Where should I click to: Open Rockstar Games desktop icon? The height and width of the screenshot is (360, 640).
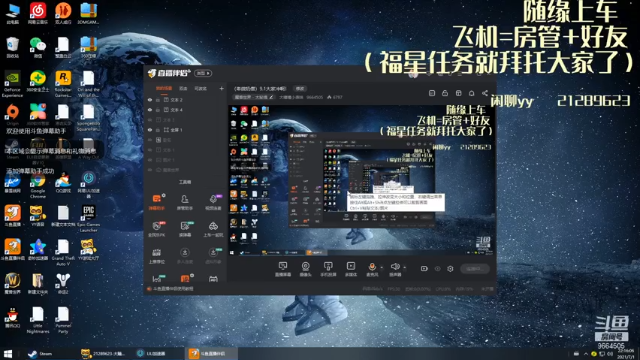(x=63, y=84)
